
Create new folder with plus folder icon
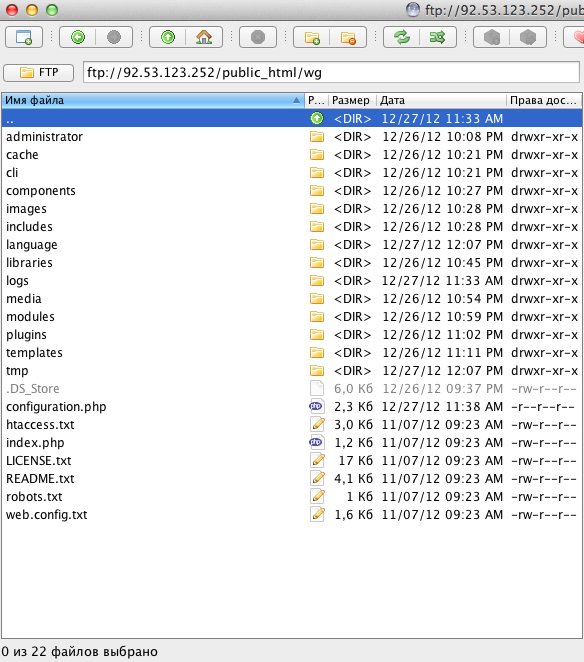point(312,37)
